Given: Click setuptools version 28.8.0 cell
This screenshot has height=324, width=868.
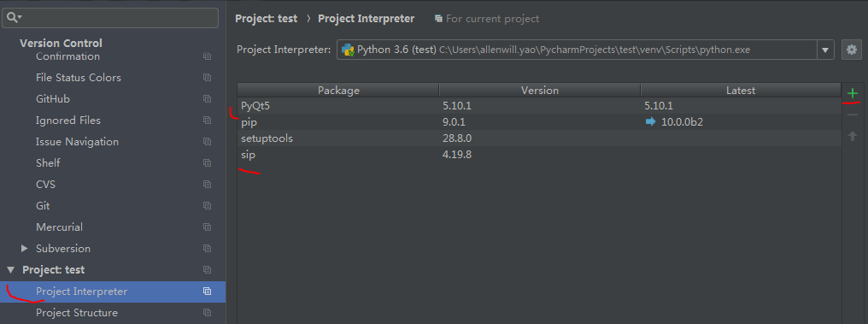Looking at the screenshot, I should pos(457,138).
